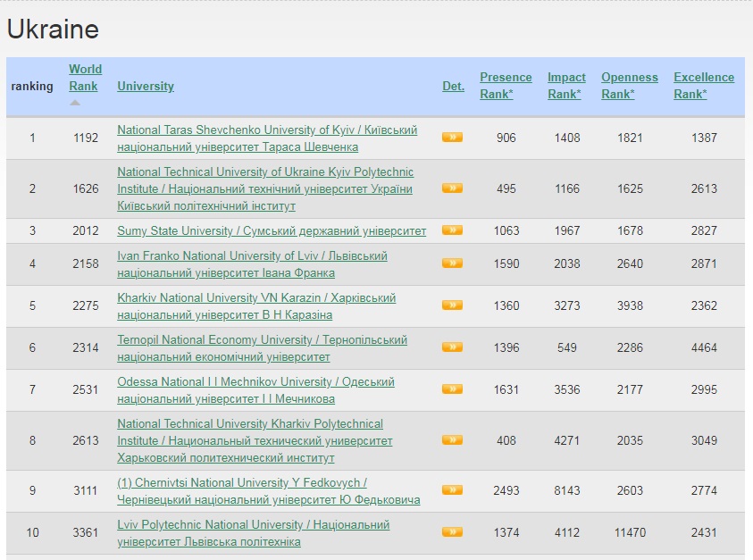Open Chernivtsi National University Fedkovych link
Screen dimensions: 753x560
(x=269, y=491)
